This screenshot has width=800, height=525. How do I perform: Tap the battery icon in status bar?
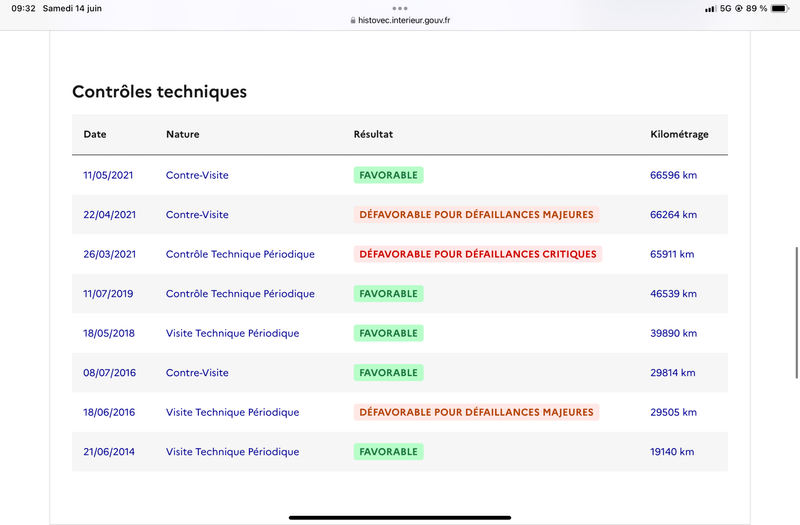[780, 8]
